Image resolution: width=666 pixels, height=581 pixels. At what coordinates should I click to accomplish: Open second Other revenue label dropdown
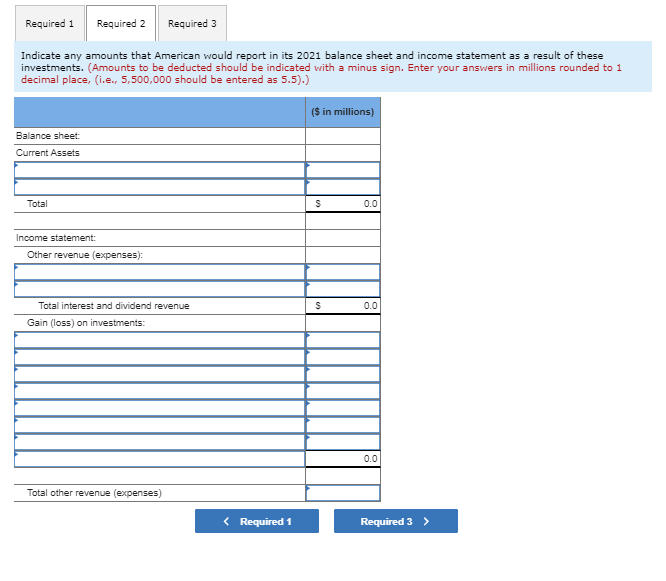click(160, 289)
